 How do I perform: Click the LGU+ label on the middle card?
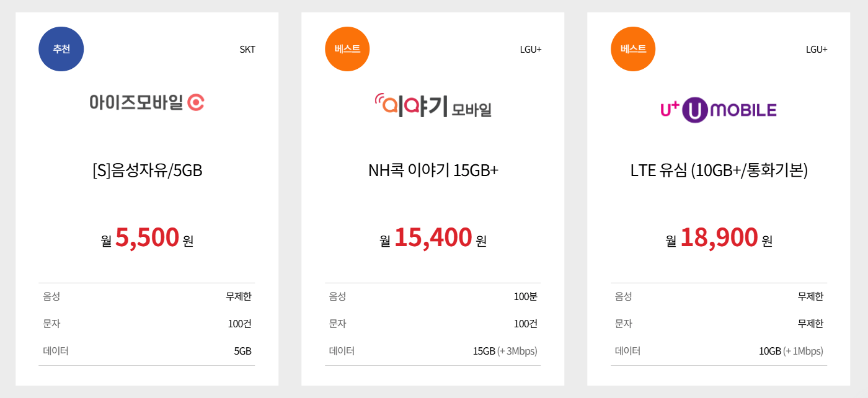[x=532, y=49]
